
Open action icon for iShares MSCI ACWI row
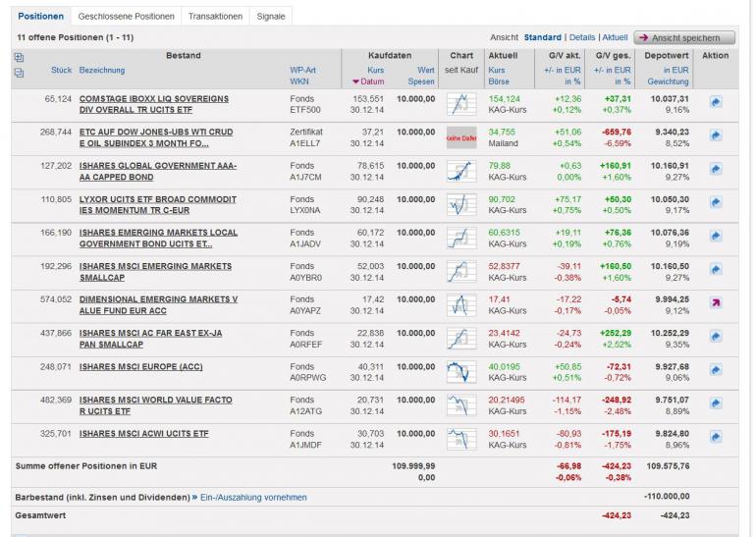716,437
